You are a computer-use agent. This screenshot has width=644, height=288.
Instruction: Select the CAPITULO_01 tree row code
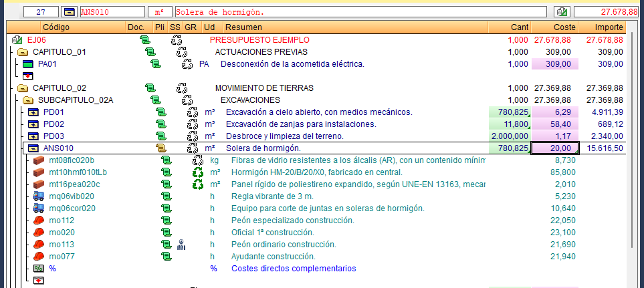click(x=59, y=52)
